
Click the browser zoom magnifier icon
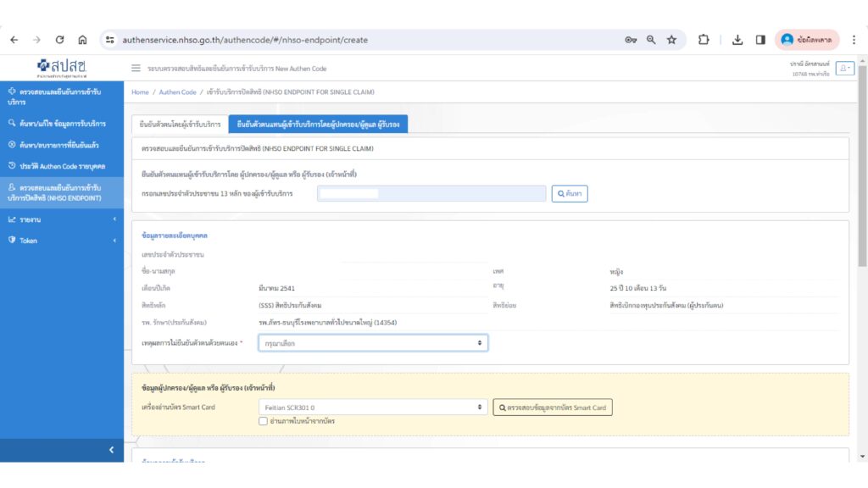click(651, 40)
